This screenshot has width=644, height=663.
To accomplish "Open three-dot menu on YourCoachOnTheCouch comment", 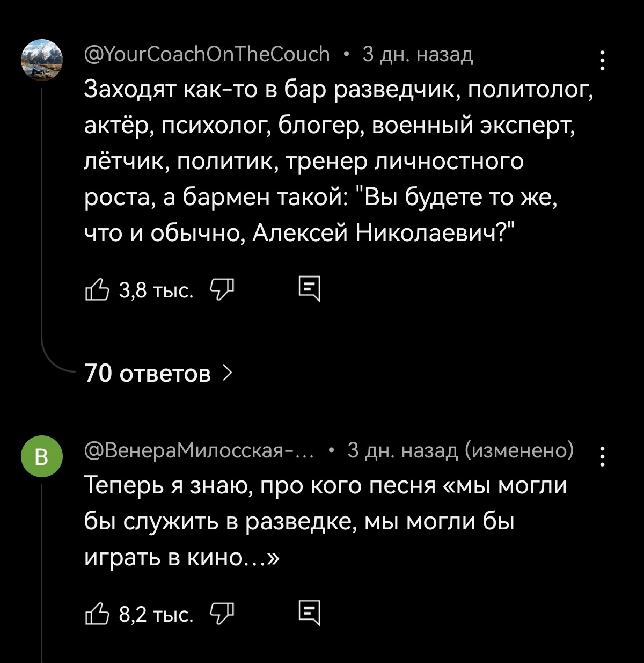I will (603, 61).
